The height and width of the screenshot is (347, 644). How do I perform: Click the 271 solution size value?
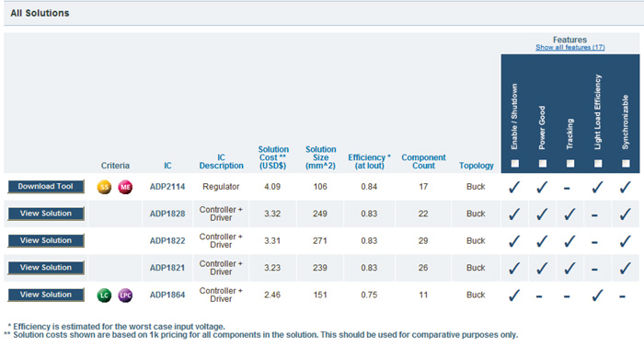[x=320, y=241]
